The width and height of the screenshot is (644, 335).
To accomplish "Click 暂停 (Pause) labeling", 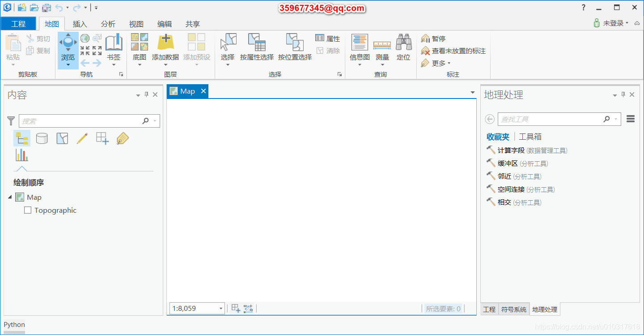I will click(x=433, y=39).
